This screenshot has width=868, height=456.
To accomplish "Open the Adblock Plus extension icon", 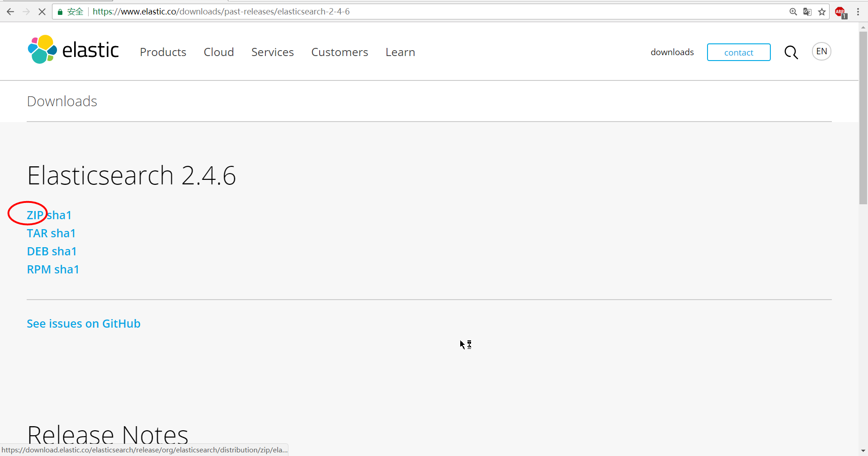I will [841, 12].
